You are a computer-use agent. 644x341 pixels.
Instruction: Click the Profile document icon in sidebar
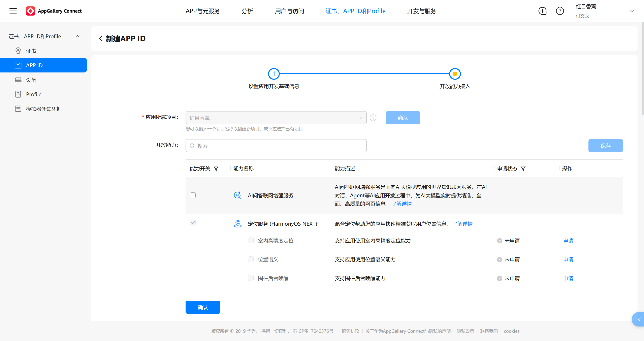point(18,94)
